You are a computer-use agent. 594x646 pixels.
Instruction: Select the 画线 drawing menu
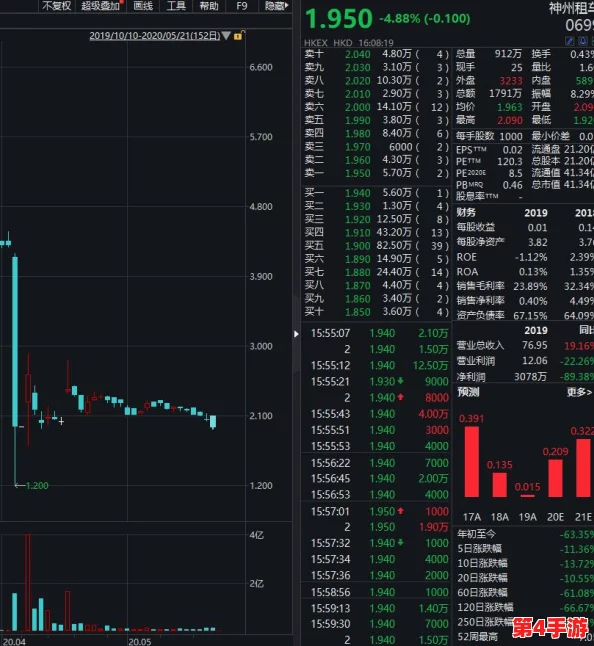coord(143,6)
